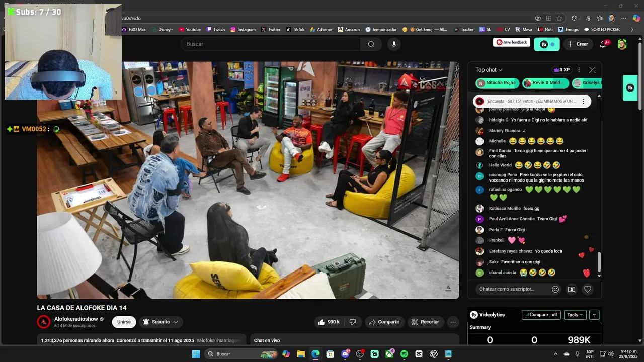Click the TubeBuddy toolbar button in header
644x362 pixels.
(x=546, y=44)
